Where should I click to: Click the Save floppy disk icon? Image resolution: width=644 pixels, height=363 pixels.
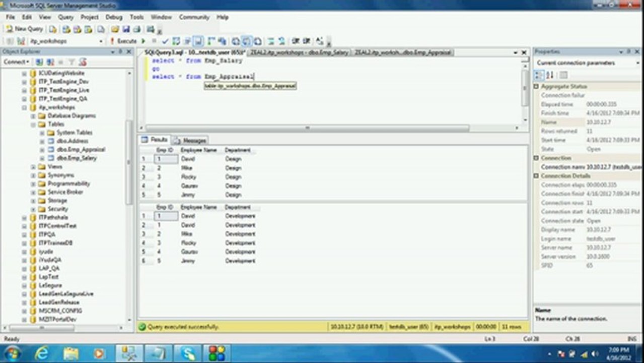coord(126,29)
